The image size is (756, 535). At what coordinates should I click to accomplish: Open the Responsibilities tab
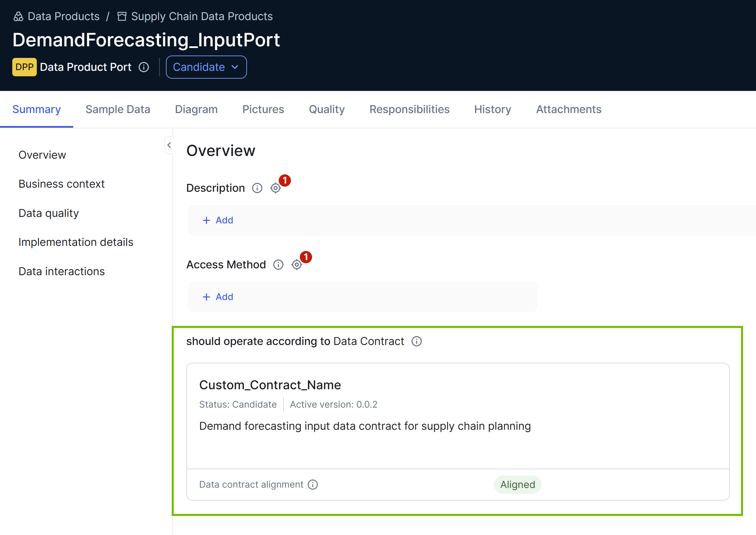tap(410, 109)
